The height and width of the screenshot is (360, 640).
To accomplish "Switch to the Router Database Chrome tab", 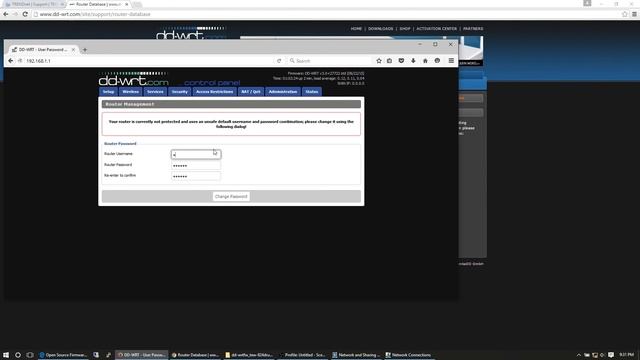I will pyautogui.click(x=97, y=4).
